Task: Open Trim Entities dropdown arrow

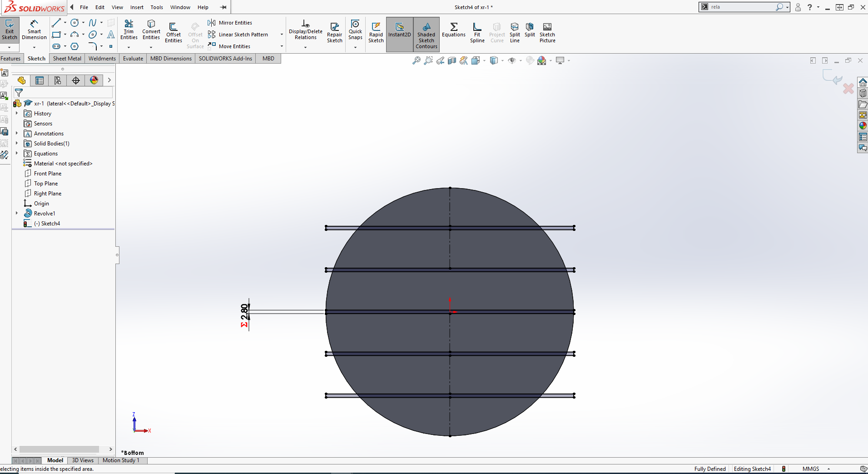Action: coord(129,47)
